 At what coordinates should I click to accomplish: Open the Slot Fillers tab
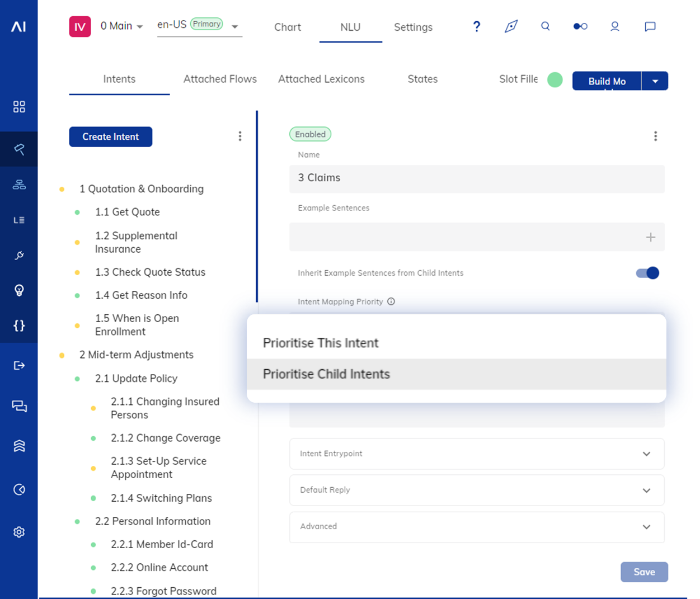[x=518, y=79]
